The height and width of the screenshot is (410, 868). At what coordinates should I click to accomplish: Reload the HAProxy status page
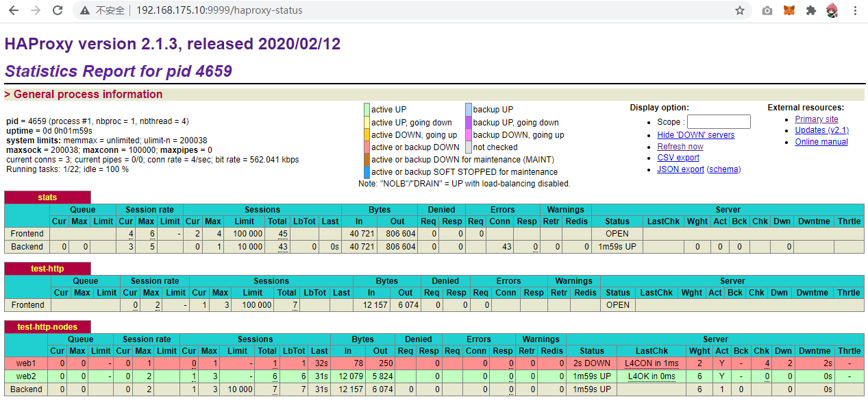58,11
